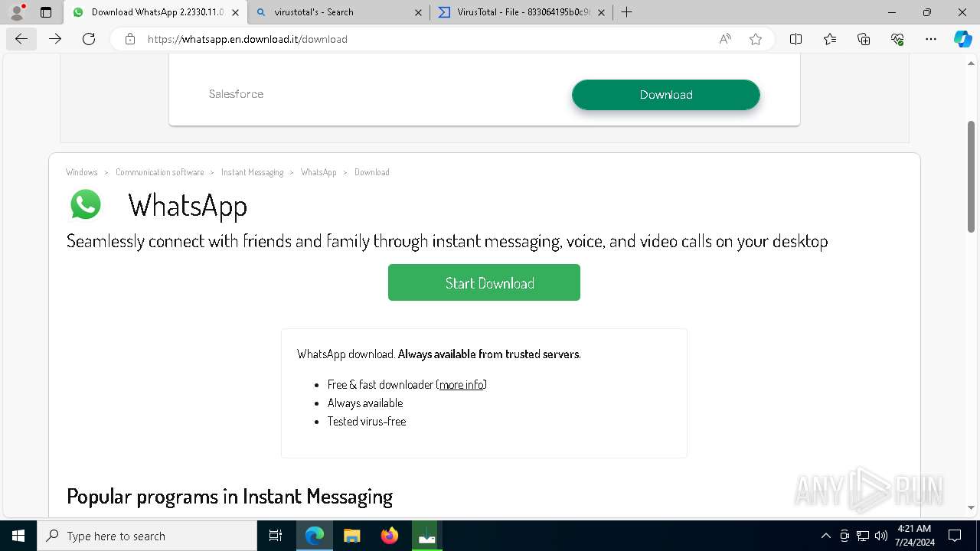Close the virustotal's Search tab
980x551 pixels.
pyautogui.click(x=418, y=12)
